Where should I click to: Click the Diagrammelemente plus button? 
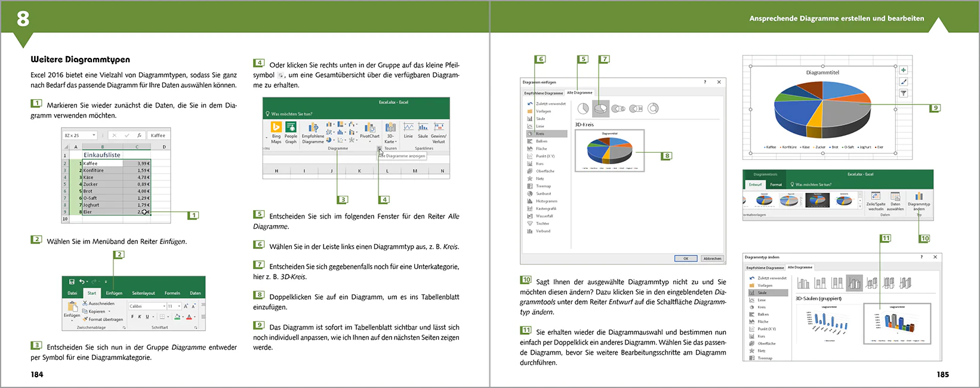pos(904,70)
